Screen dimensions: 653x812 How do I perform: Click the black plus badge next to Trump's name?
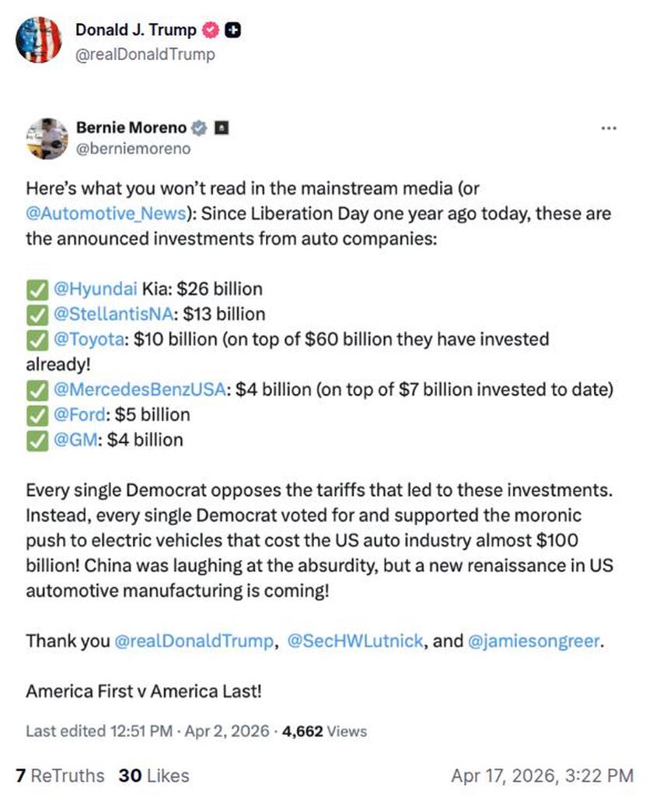pyautogui.click(x=232, y=30)
